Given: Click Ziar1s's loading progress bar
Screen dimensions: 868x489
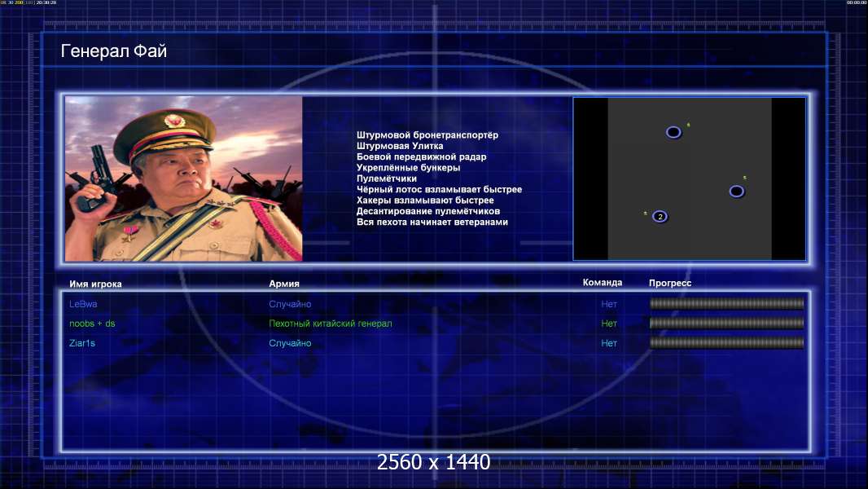Looking at the screenshot, I should tap(727, 343).
